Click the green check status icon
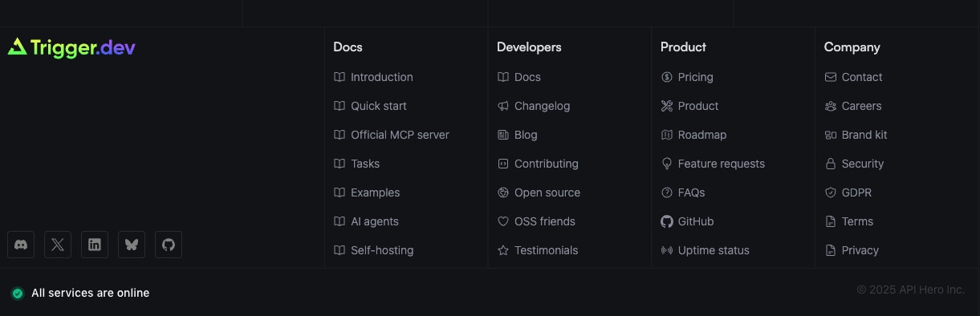The height and width of the screenshot is (316, 980). [18, 294]
